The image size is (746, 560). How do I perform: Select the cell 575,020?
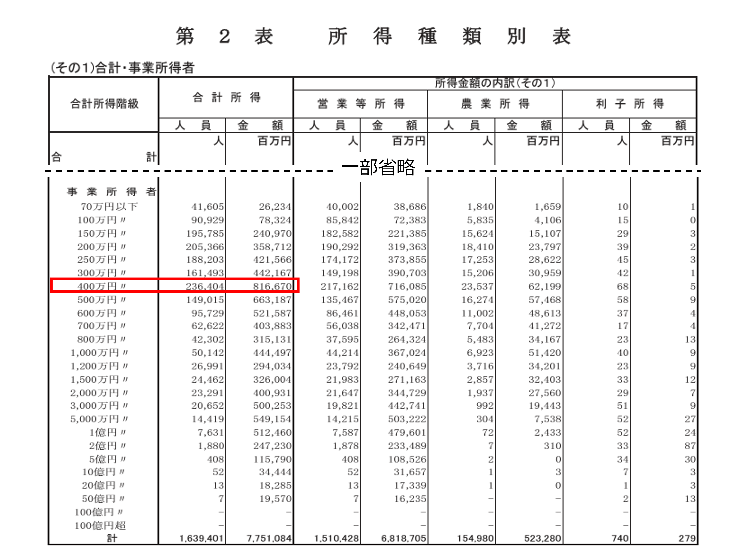[x=407, y=300]
